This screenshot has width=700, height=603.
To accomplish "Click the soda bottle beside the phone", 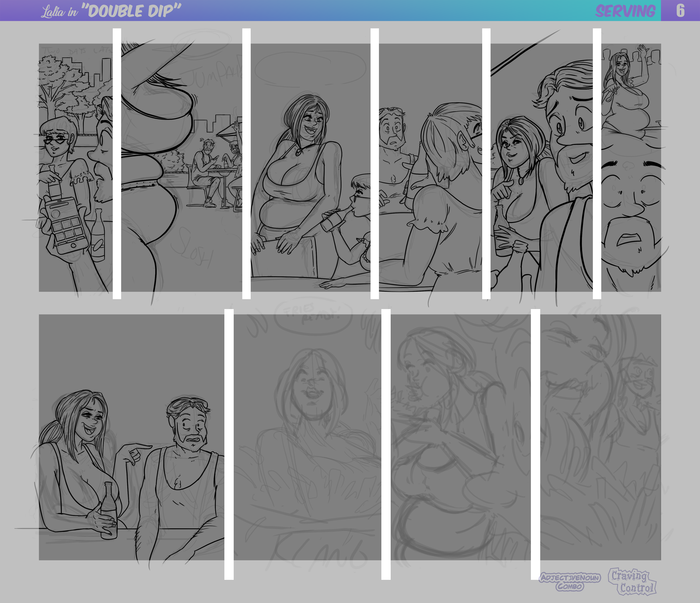I will pos(98,237).
